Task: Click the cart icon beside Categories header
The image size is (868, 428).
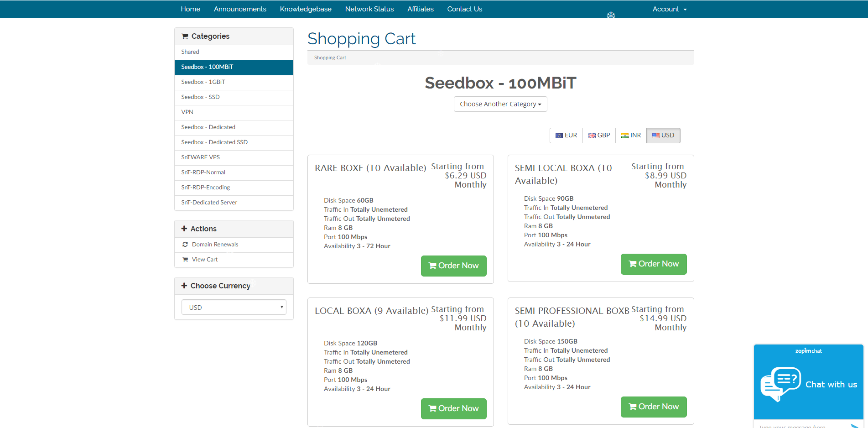Action: point(185,36)
